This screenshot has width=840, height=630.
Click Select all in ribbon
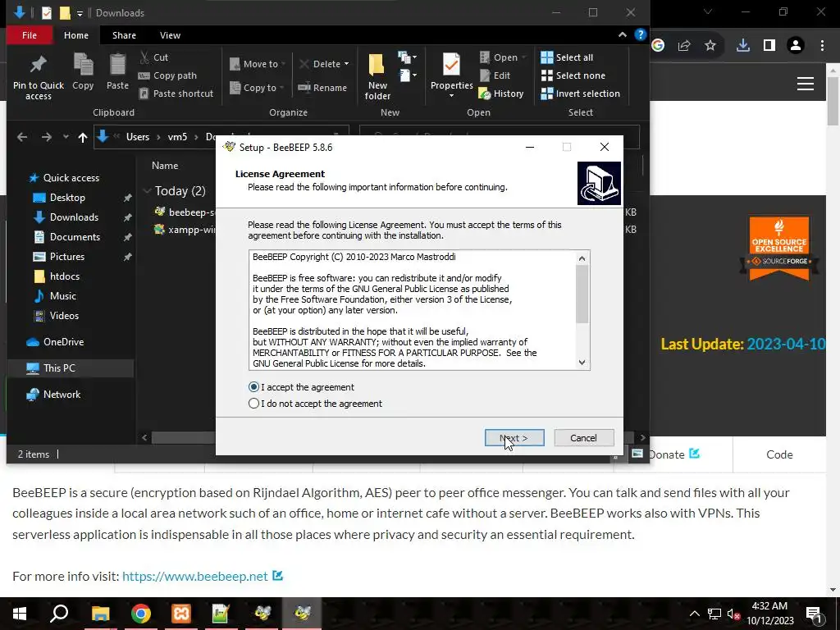[567, 57]
